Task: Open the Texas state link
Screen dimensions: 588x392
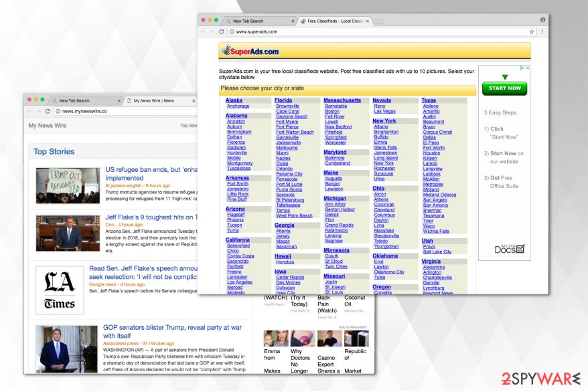Action: 429,100
